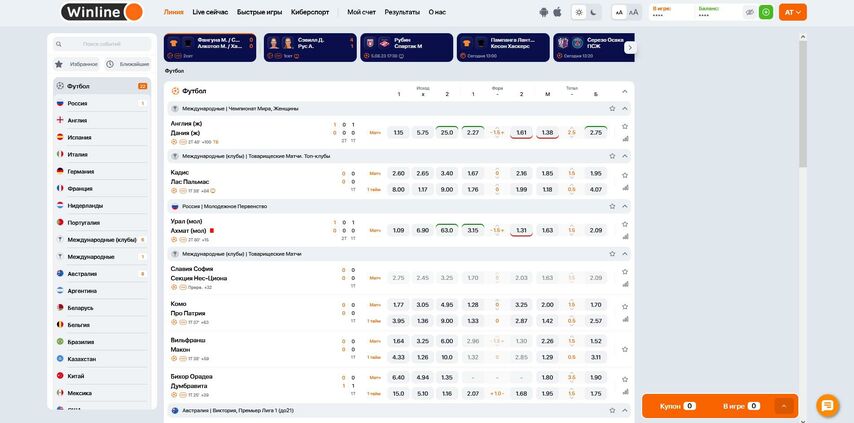Open Избранное favorites filter
Image resolution: width=854 pixels, height=423 pixels.
click(x=76, y=64)
